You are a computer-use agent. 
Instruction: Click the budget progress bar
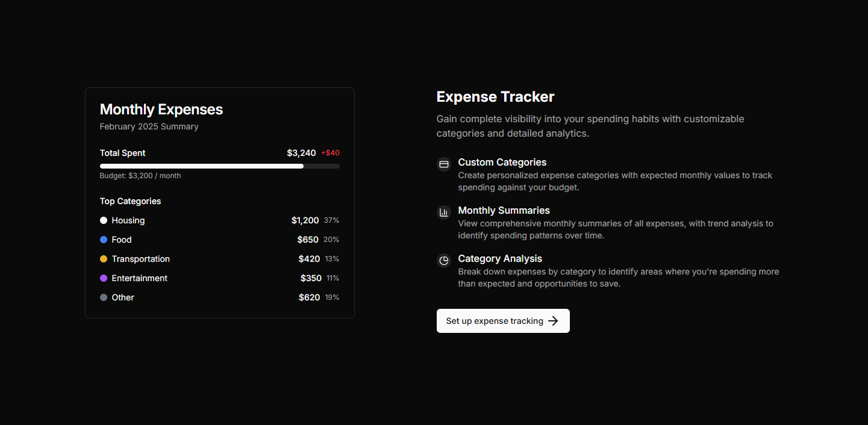click(219, 166)
